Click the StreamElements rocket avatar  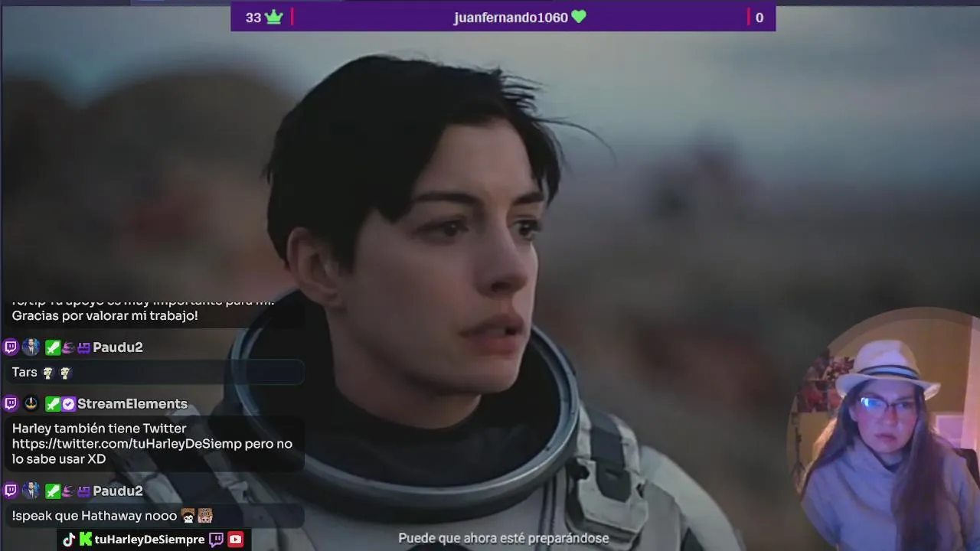pos(31,403)
